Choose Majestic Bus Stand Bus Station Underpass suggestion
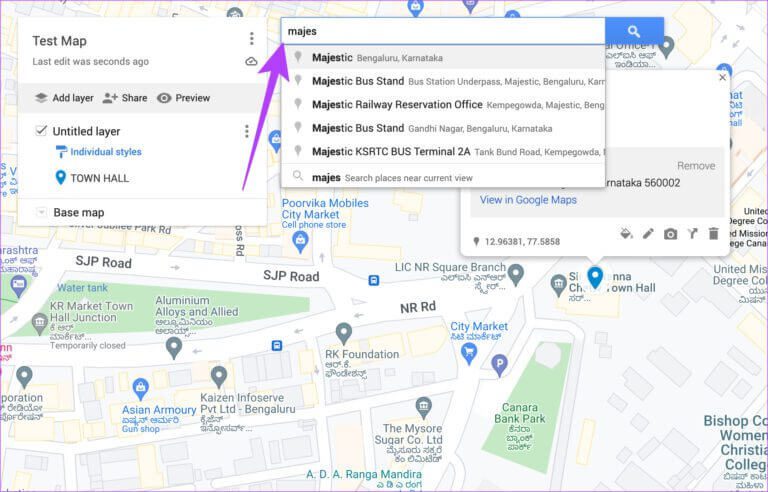Image resolution: width=768 pixels, height=492 pixels. 443,81
